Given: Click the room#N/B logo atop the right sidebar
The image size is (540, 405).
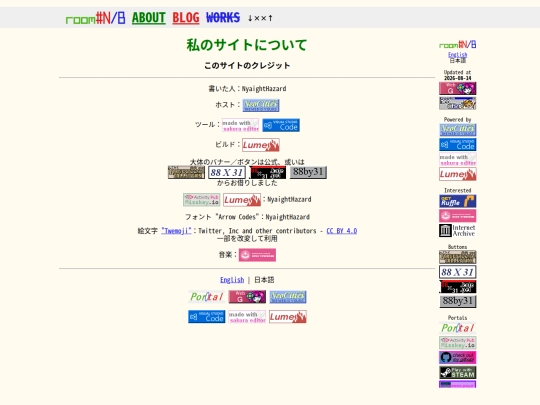Looking at the screenshot, I should (x=457, y=45).
